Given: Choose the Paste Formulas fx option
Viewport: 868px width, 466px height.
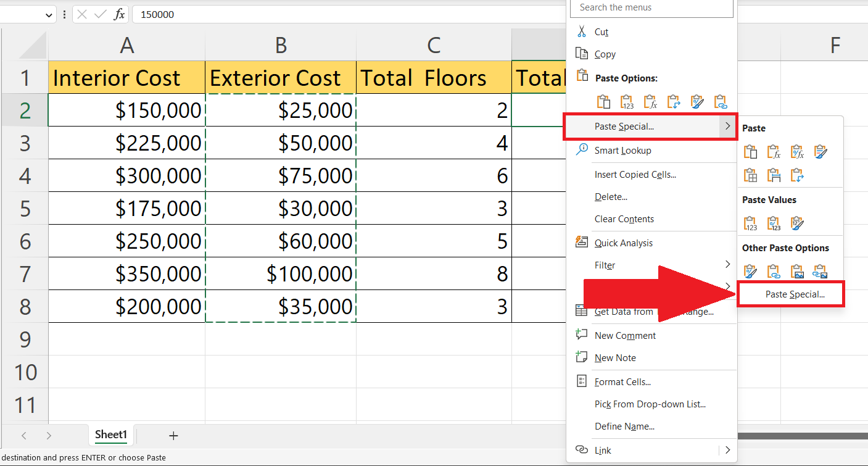Looking at the screenshot, I should pos(774,151).
